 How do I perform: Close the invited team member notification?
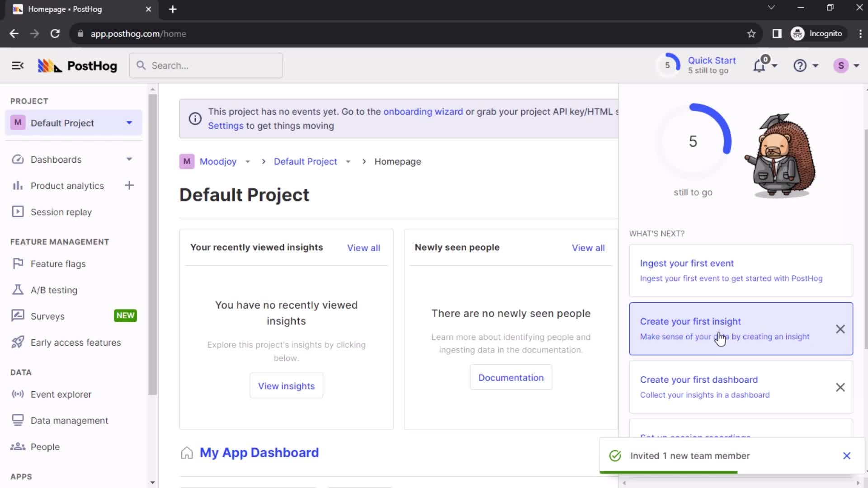click(x=847, y=456)
